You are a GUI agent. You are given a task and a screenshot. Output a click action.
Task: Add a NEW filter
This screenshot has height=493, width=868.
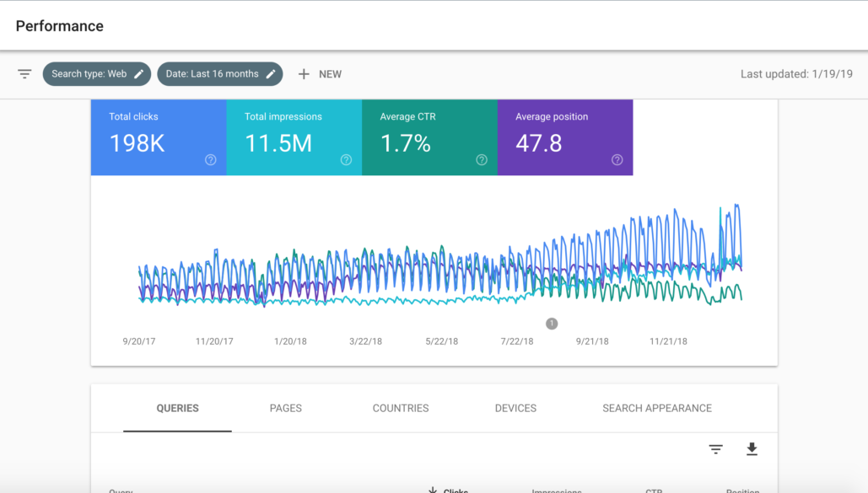(x=320, y=74)
